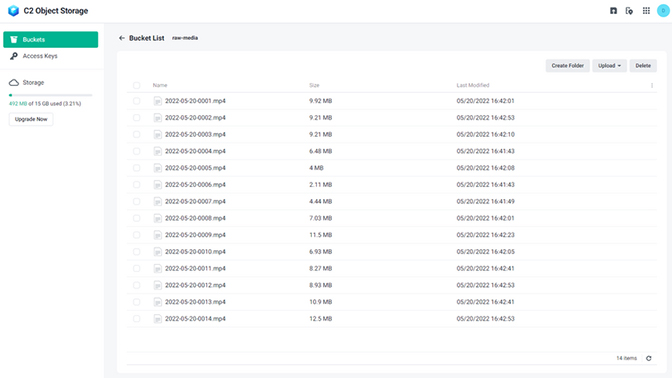Check the box for 2022-05-20-0001.mp4
The height and width of the screenshot is (378, 672).
pyautogui.click(x=136, y=101)
